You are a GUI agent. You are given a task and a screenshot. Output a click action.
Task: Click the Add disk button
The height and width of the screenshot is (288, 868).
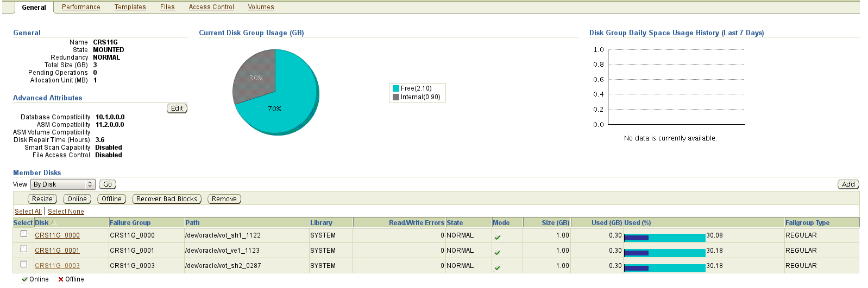pyautogui.click(x=848, y=184)
